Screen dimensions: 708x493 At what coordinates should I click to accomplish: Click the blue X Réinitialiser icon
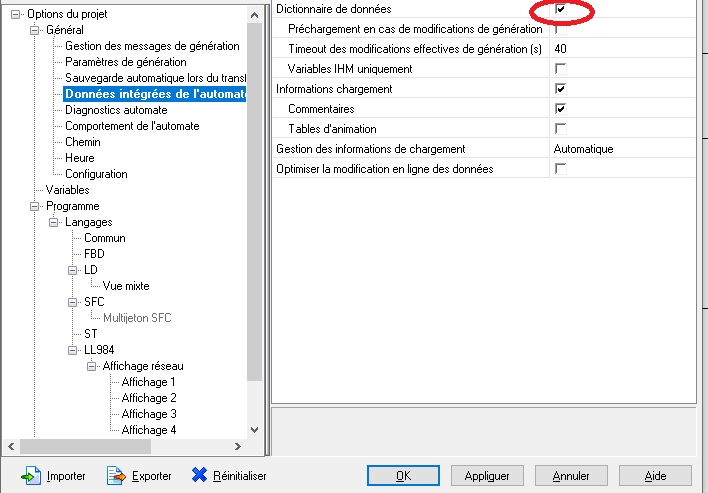[x=199, y=476]
